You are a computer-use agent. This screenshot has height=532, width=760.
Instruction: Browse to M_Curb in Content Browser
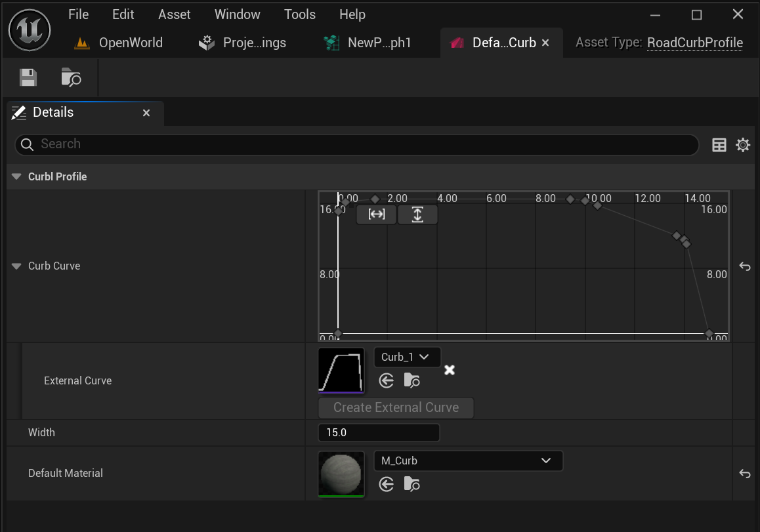pyautogui.click(x=412, y=484)
